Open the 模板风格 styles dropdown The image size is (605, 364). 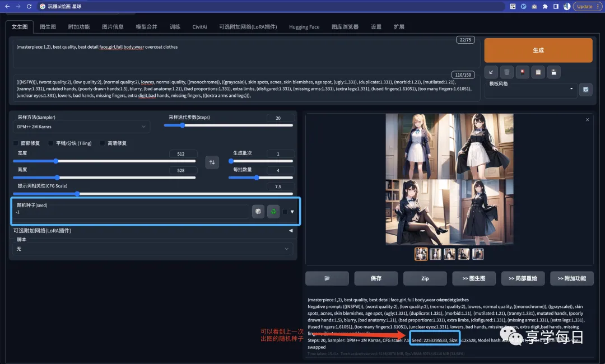(531, 89)
